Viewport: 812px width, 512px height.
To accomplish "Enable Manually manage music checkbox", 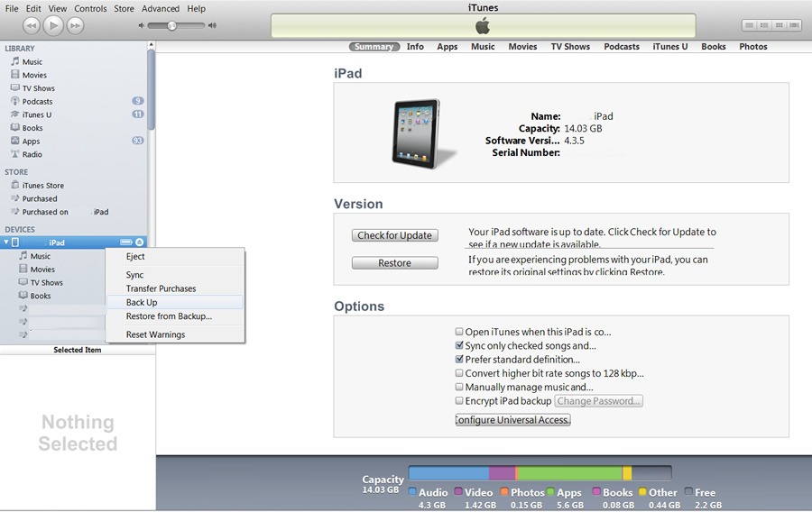I will (459, 387).
